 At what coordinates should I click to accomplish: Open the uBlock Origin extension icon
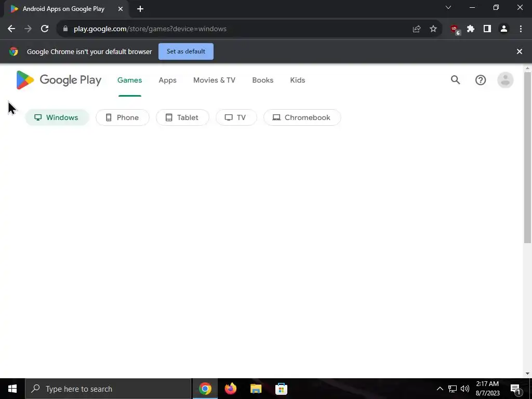[x=455, y=30]
